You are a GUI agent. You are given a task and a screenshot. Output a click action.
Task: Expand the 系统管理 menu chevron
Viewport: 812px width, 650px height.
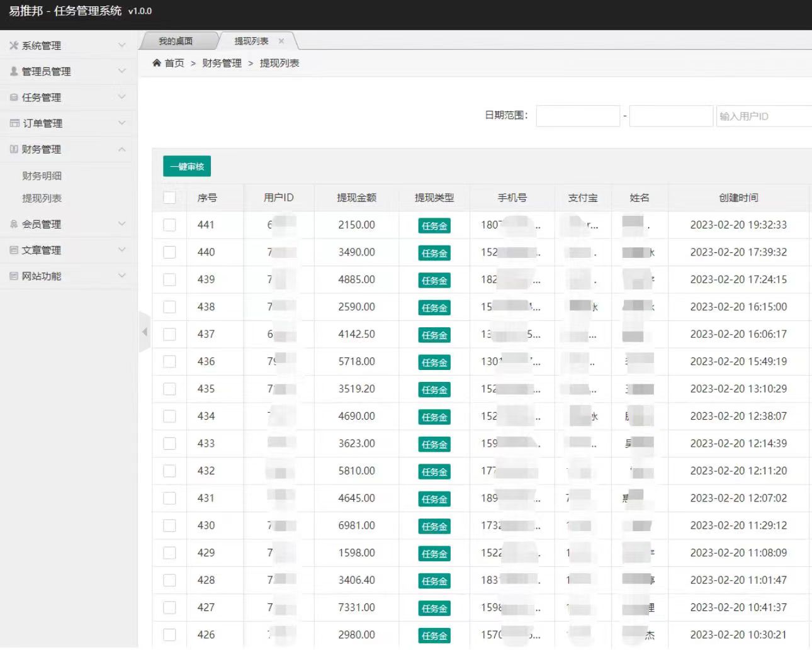click(122, 45)
